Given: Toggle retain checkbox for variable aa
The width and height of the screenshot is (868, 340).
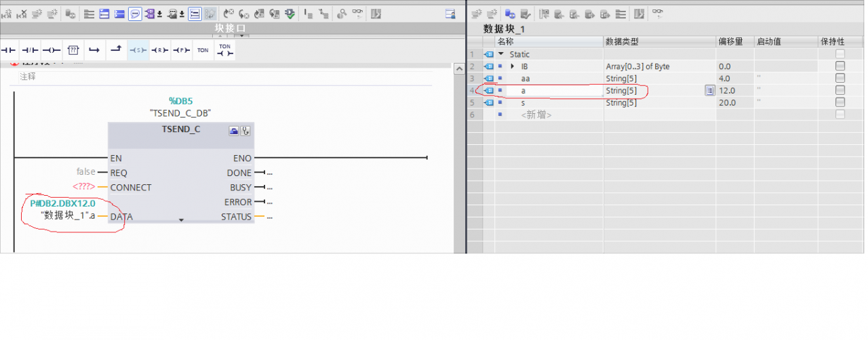Looking at the screenshot, I should (840, 79).
